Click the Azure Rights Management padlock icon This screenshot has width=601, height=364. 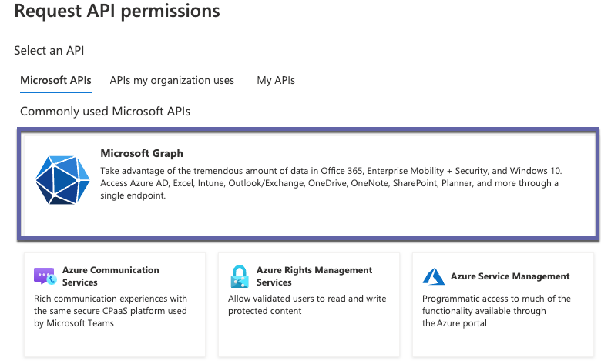click(x=239, y=276)
